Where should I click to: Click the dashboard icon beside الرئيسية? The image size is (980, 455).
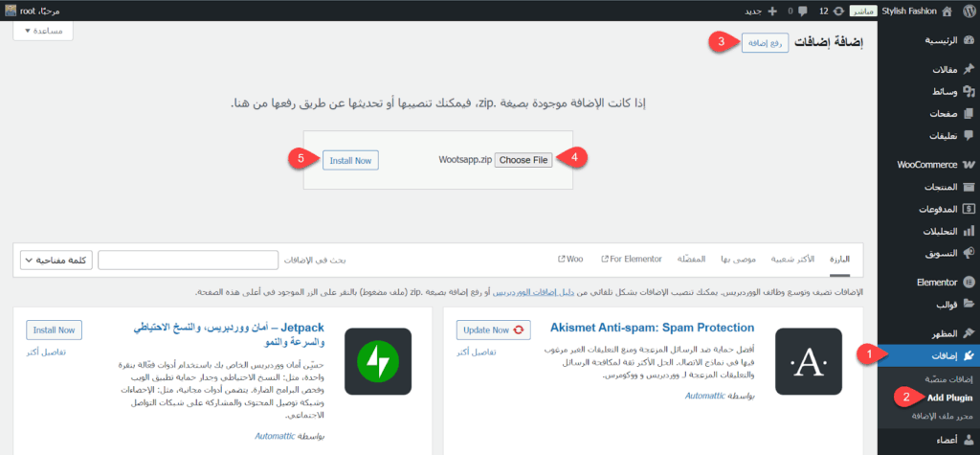point(969,40)
